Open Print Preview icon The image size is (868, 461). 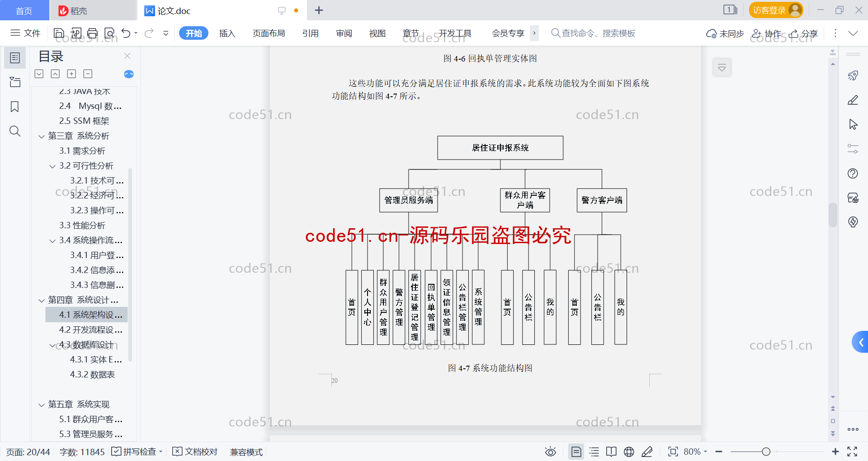pyautogui.click(x=109, y=33)
